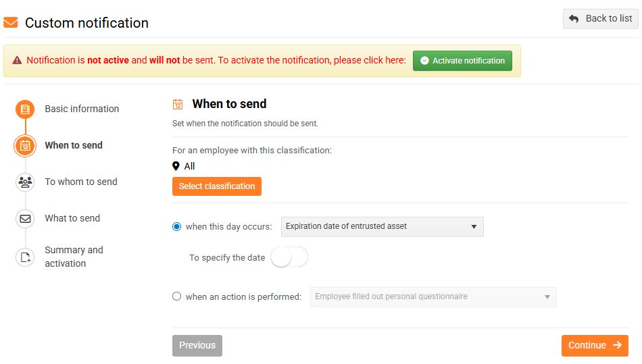Click the Basic information step icon
This screenshot has height=364, width=642.
pos(25,109)
